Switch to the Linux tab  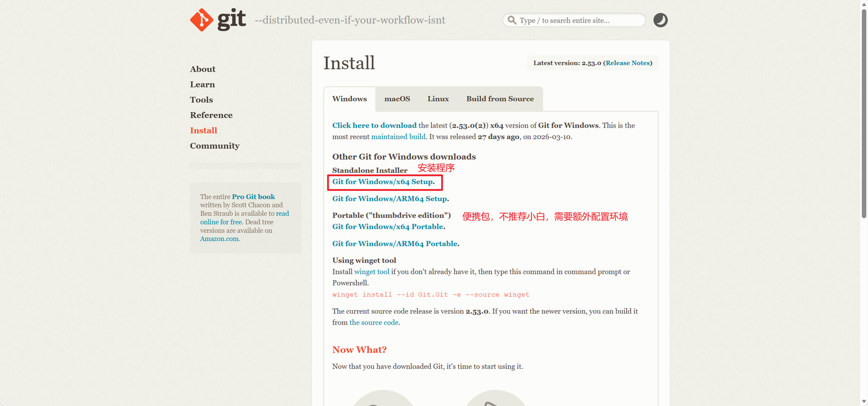click(438, 99)
